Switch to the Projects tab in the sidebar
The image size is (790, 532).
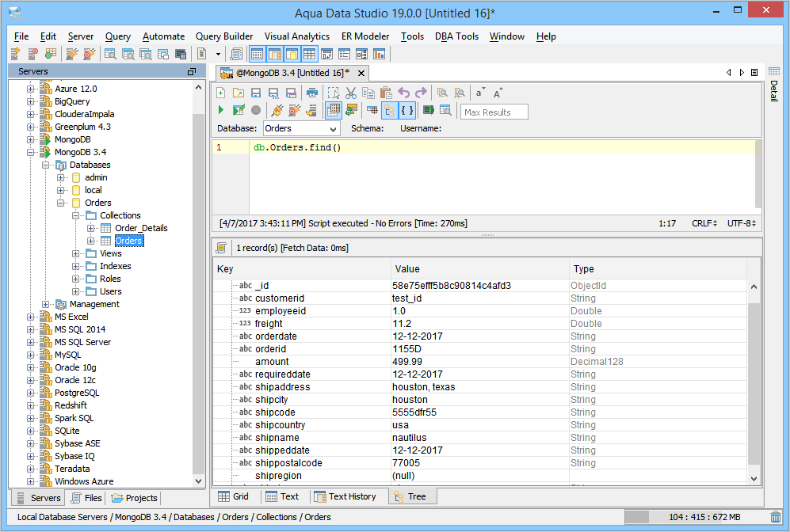click(134, 498)
